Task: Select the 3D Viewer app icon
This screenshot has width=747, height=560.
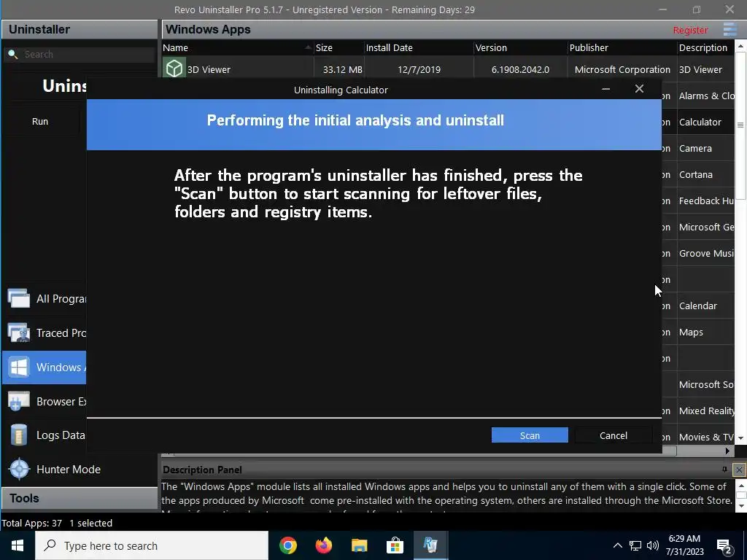Action: pyautogui.click(x=174, y=69)
